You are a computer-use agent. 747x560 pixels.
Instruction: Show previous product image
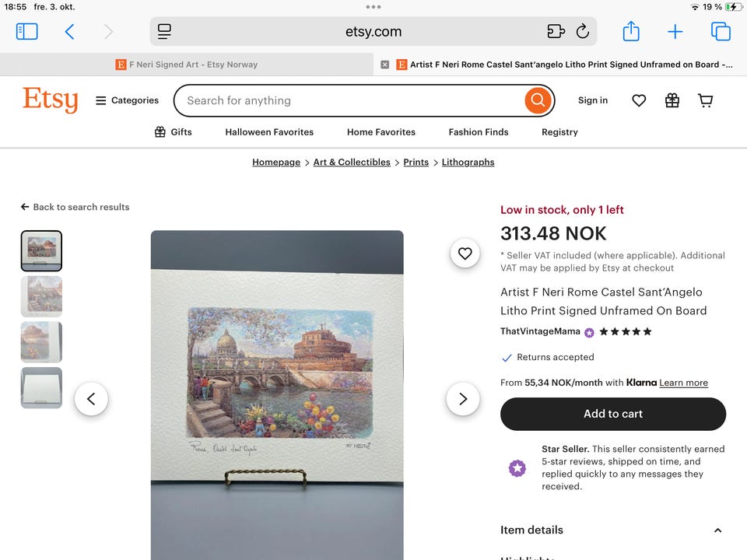[91, 399]
